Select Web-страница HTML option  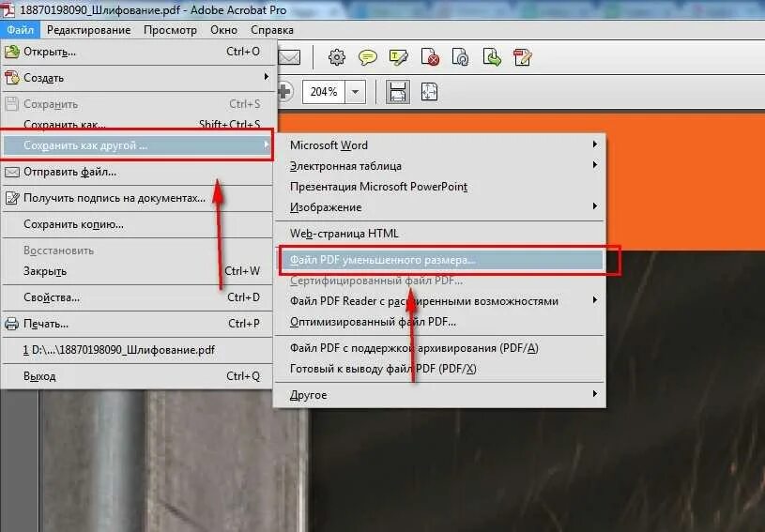[440, 234]
